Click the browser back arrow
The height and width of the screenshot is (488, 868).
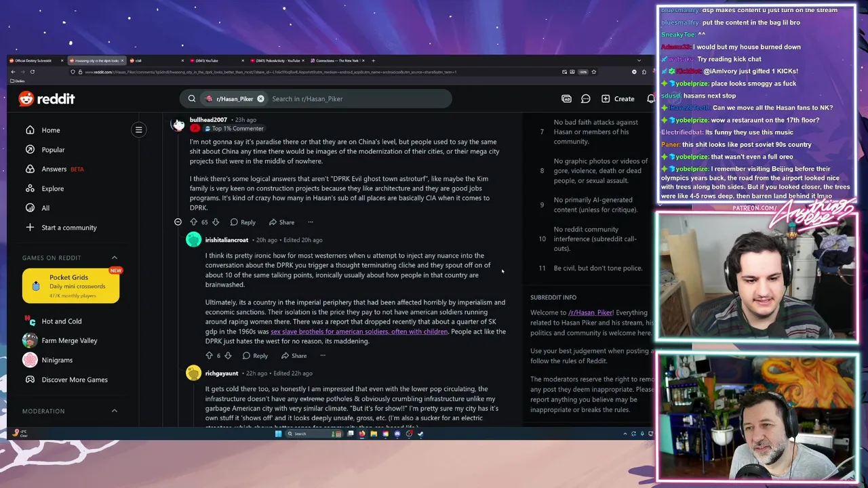12,72
